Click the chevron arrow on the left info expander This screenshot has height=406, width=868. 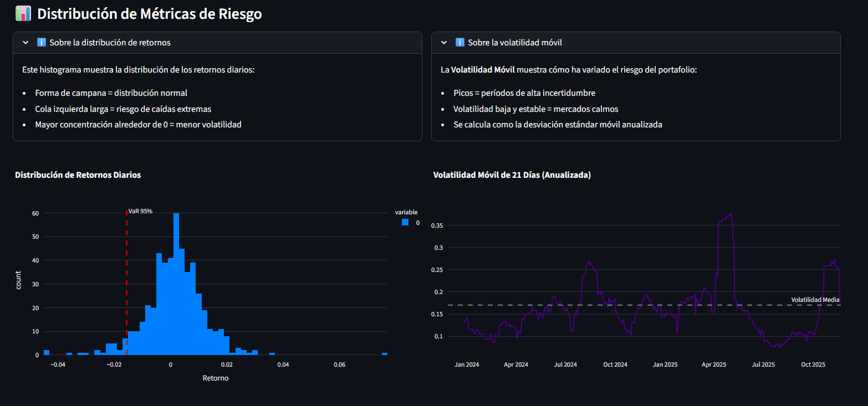point(25,42)
